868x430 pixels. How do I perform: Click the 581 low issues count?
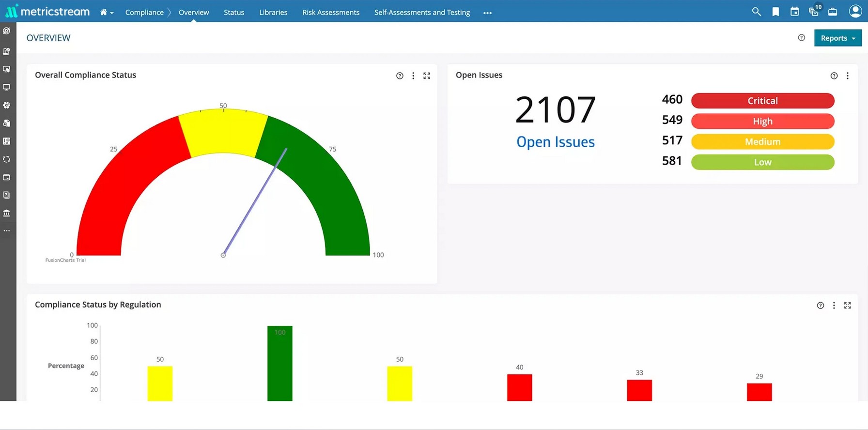coord(672,161)
